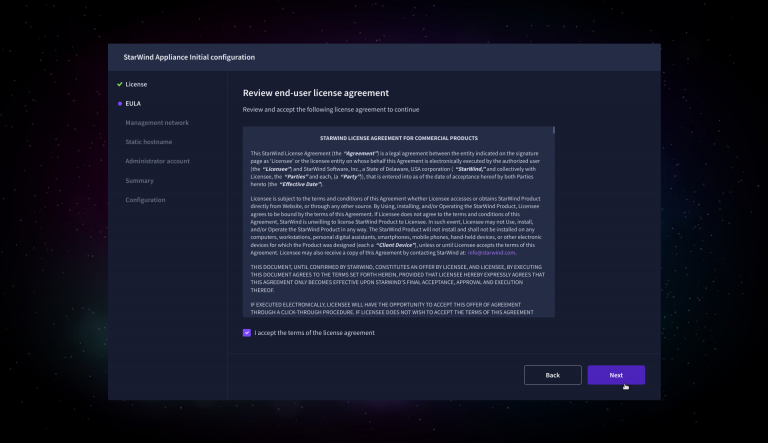768x443 pixels.
Task: Click the green checkmark beside License
Action: (x=120, y=84)
